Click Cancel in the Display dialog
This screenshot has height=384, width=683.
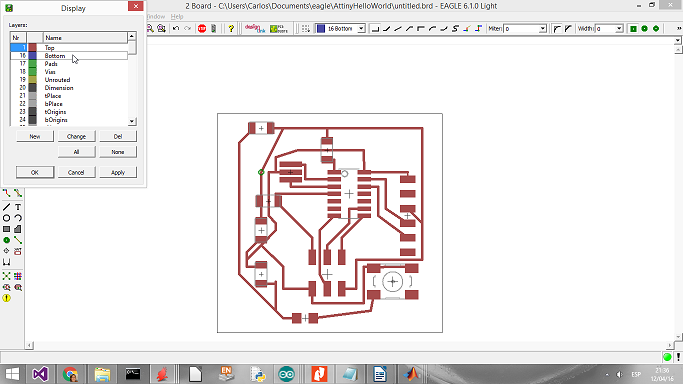click(76, 172)
